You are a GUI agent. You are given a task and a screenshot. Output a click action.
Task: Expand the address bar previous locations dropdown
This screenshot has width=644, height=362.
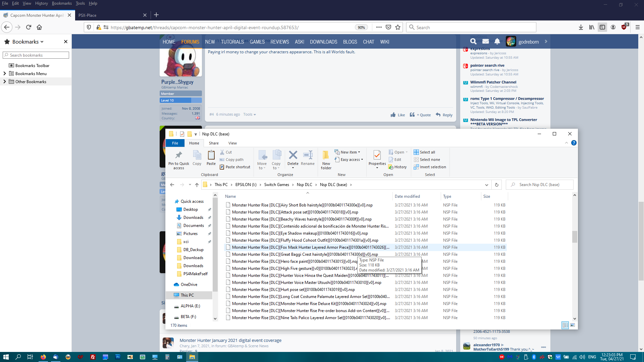tap(487, 185)
